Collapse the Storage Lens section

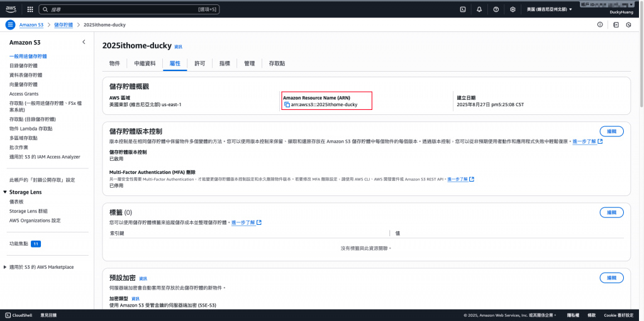(x=5, y=192)
